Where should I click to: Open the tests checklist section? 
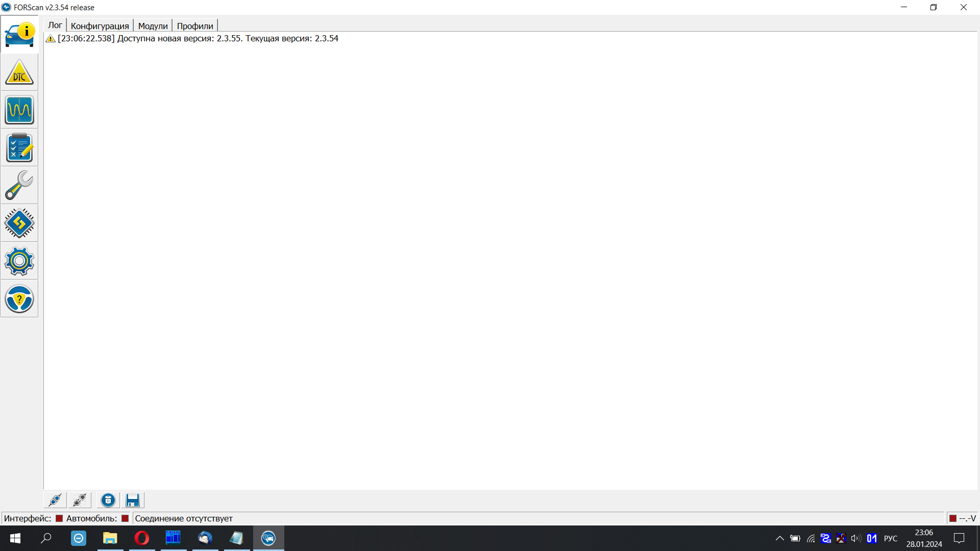tap(19, 148)
